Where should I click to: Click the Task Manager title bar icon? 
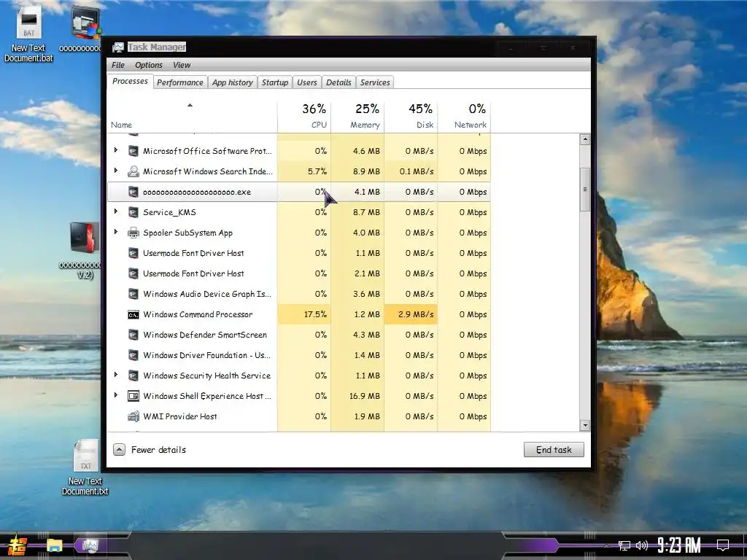click(118, 47)
